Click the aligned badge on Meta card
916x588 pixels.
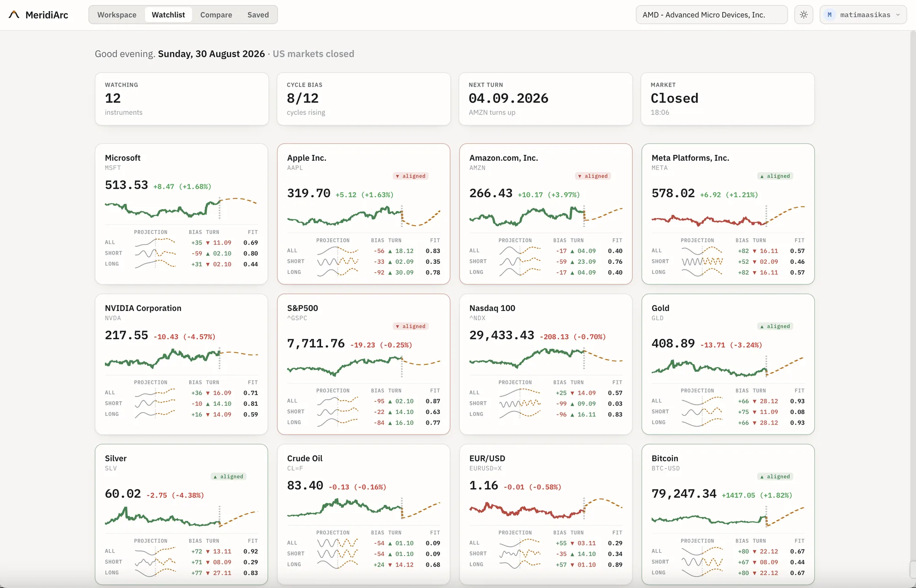(x=775, y=176)
